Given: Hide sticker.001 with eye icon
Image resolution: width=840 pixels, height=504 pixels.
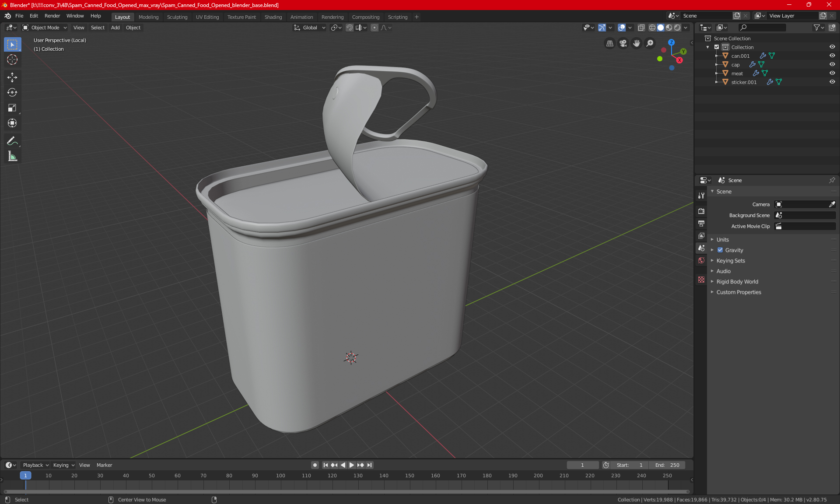Looking at the screenshot, I should pos(832,82).
